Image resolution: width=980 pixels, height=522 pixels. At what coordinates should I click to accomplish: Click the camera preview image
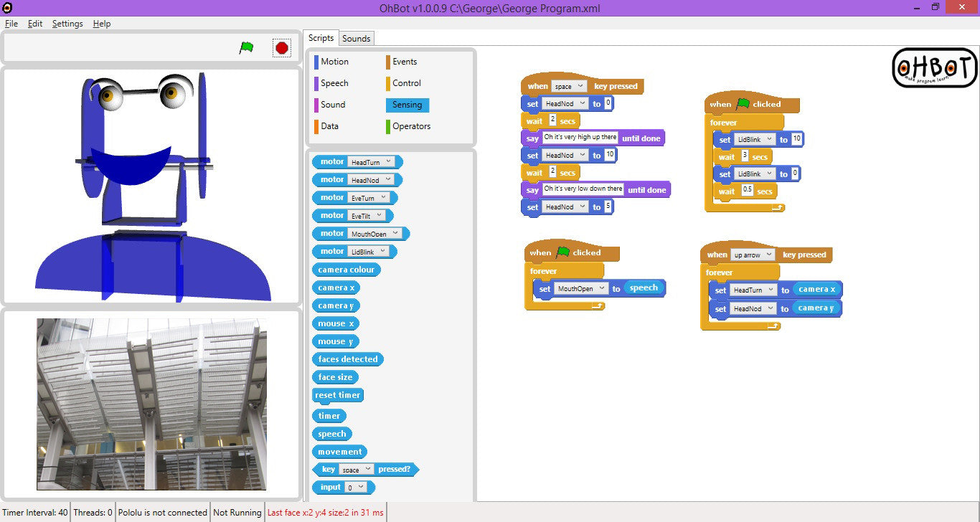(x=151, y=404)
